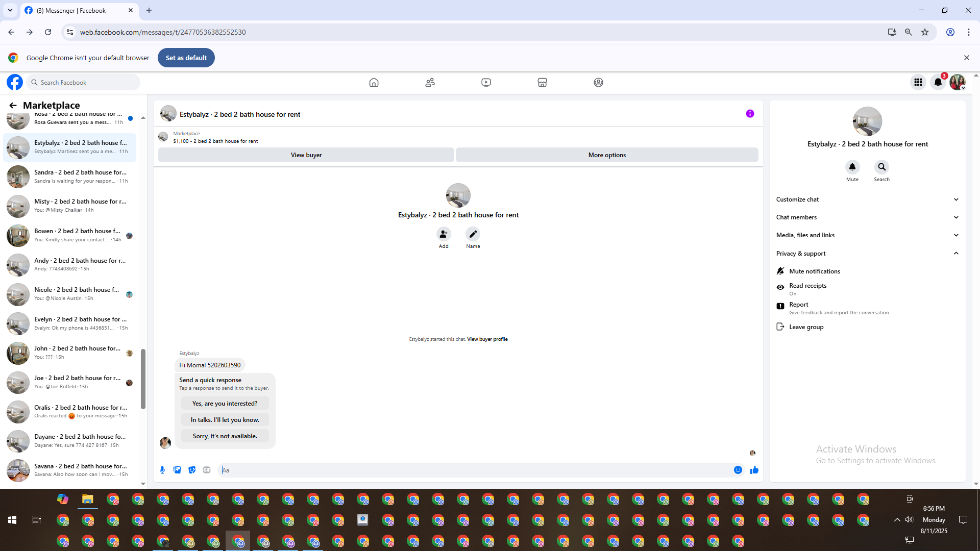Click the voice clip microphone icon
The image size is (980, 551).
(162, 470)
